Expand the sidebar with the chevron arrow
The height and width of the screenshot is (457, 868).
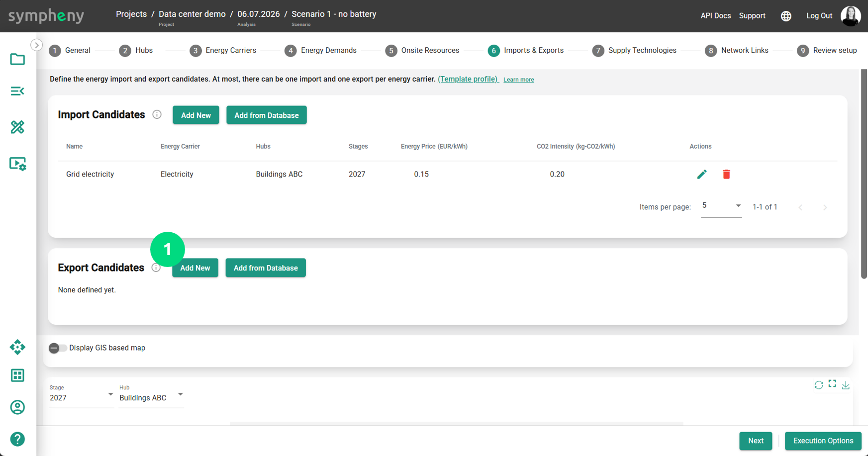[x=36, y=45]
